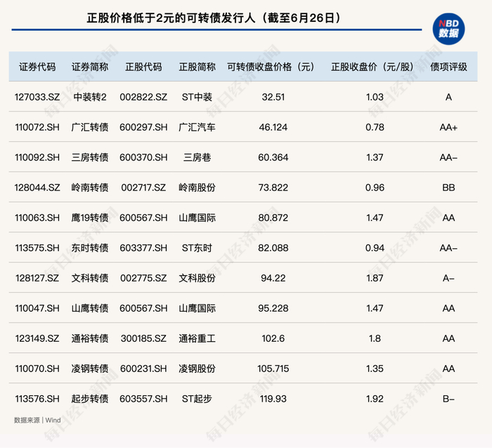
Task: Click bond name 鹰19转债
Action: [x=90, y=217]
